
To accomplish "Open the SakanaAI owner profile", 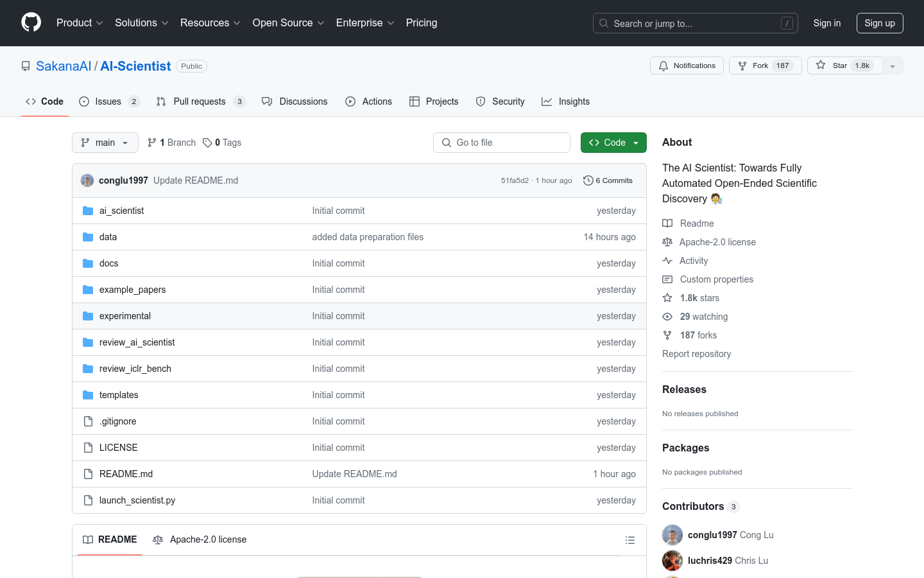I will click(64, 66).
